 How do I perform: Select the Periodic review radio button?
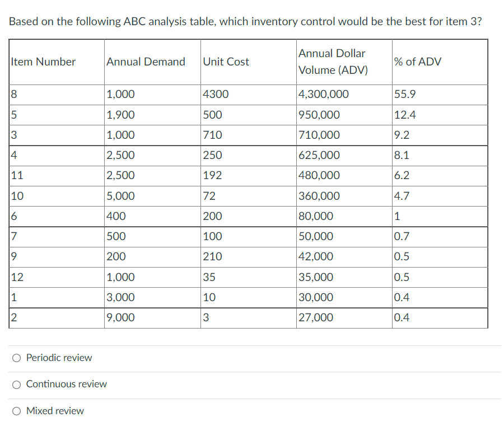pyautogui.click(x=17, y=358)
